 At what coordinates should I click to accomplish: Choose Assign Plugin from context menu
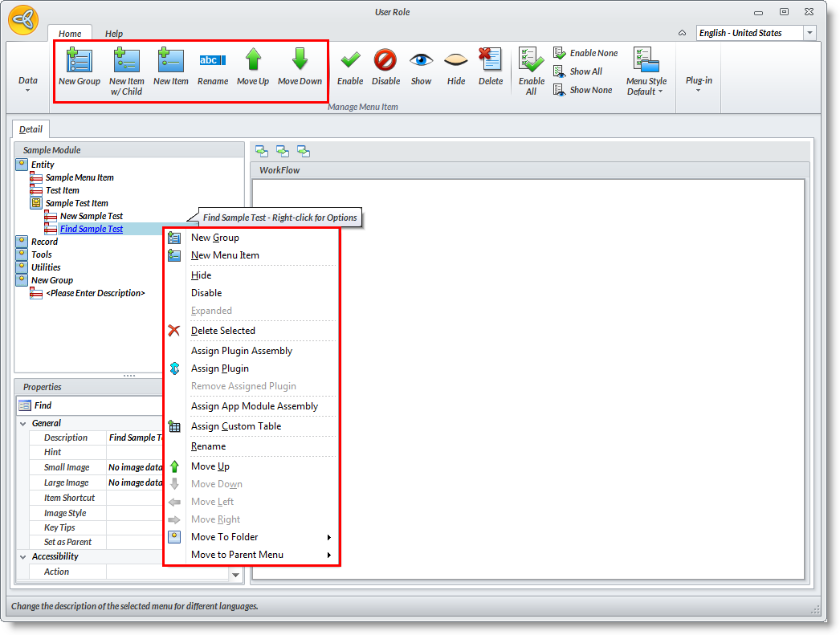tap(220, 368)
